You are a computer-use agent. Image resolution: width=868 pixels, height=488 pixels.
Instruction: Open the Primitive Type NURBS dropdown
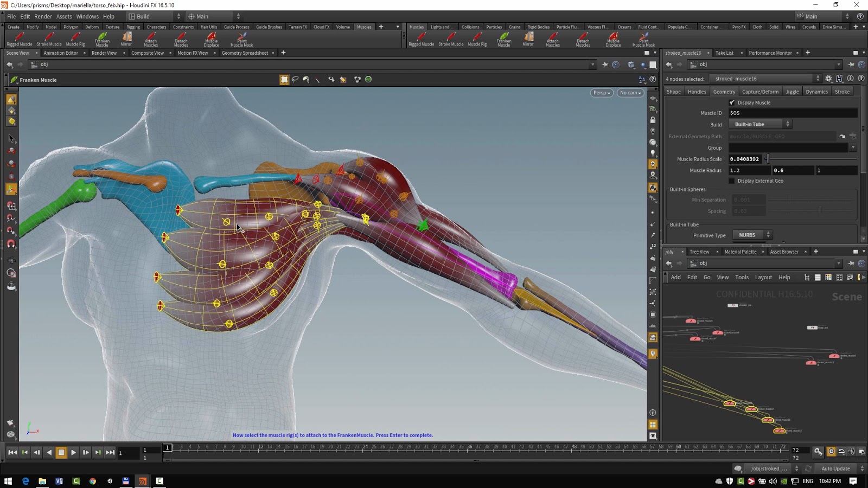[752, 235]
